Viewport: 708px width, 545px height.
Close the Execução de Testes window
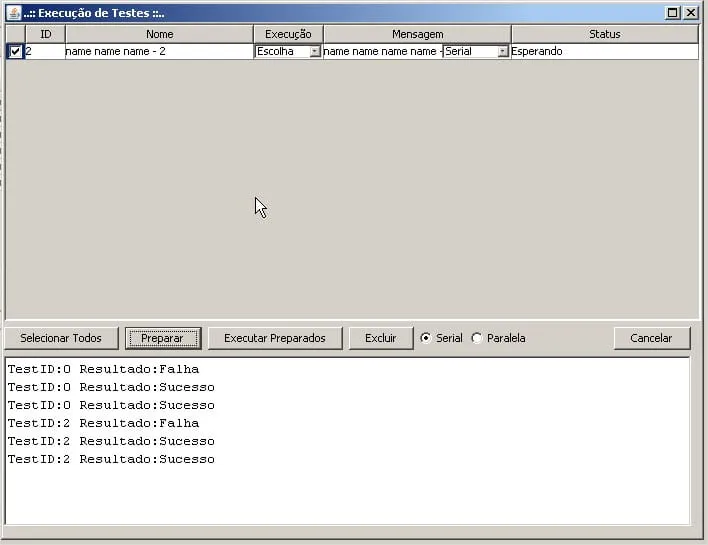(x=691, y=13)
